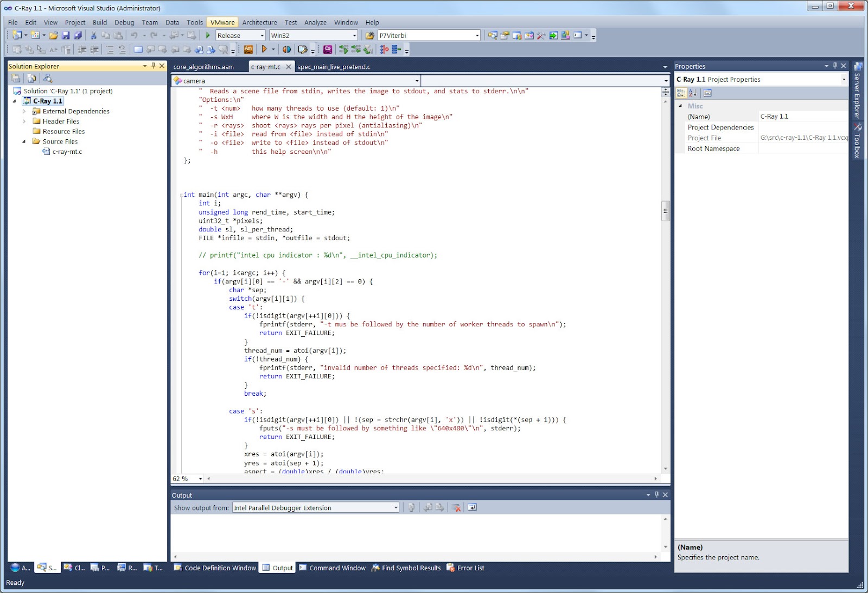Click the (Name) property value C-Ray 1.1
Screen dimensions: 868x593
[x=803, y=117]
